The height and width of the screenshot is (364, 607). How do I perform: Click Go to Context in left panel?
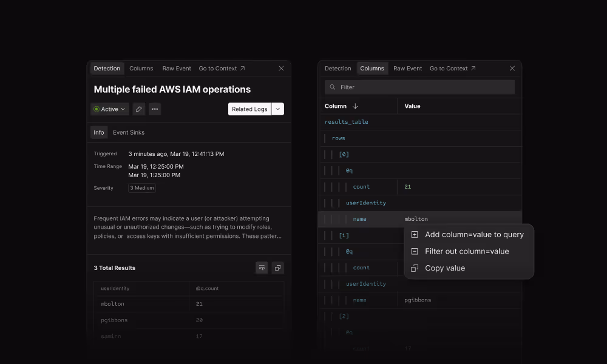222,69
